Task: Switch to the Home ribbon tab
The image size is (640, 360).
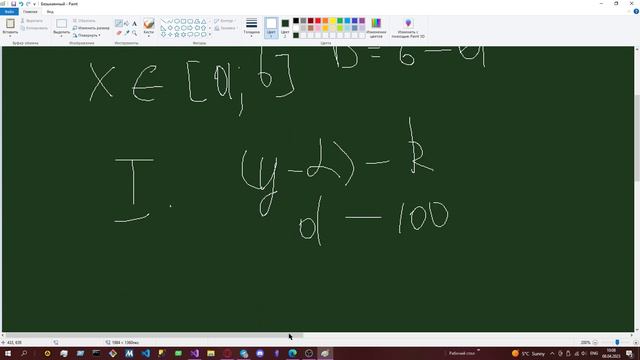Action: (x=30, y=11)
